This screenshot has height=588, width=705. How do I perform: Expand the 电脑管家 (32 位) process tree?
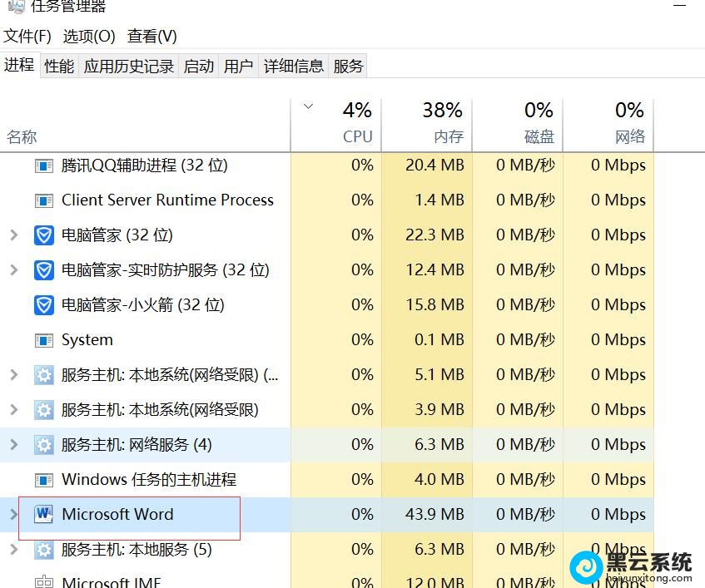(x=13, y=235)
